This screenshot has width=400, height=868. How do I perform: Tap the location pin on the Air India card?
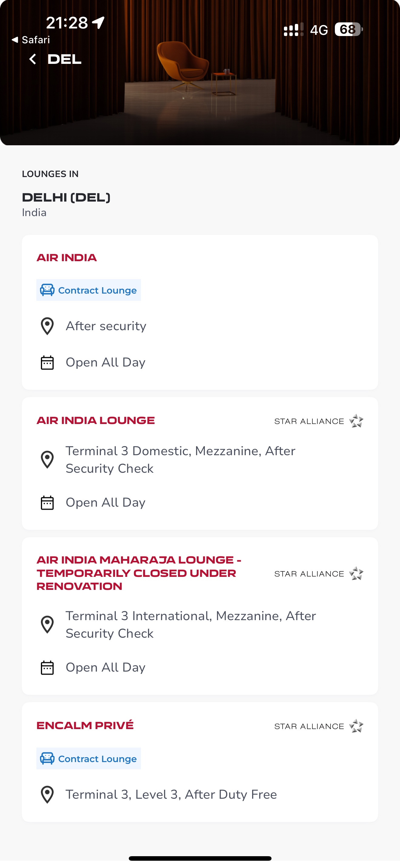[x=47, y=326]
